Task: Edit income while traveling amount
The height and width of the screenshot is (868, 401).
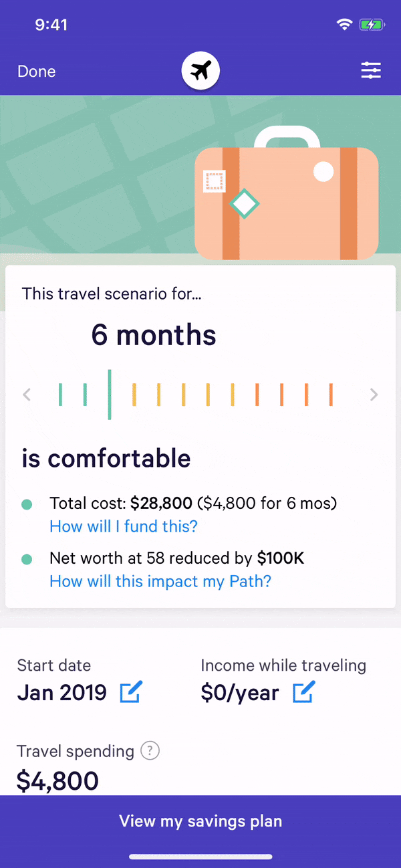Action: click(x=303, y=692)
